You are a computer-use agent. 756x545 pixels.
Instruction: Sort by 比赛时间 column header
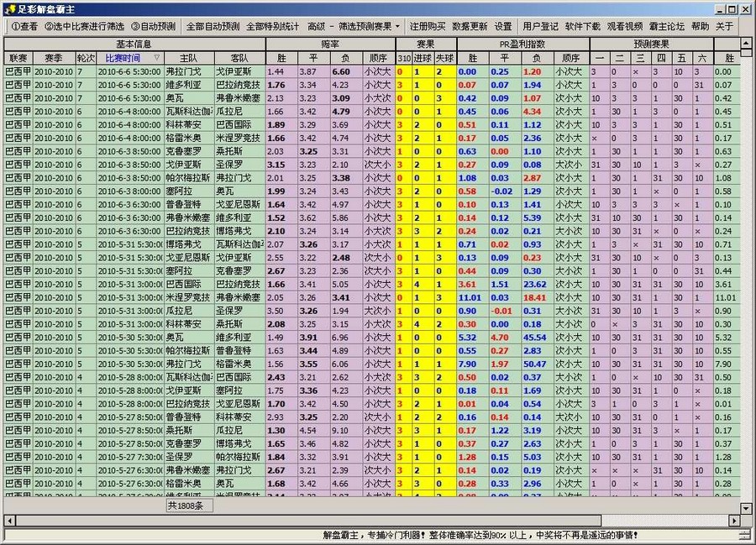pos(129,58)
